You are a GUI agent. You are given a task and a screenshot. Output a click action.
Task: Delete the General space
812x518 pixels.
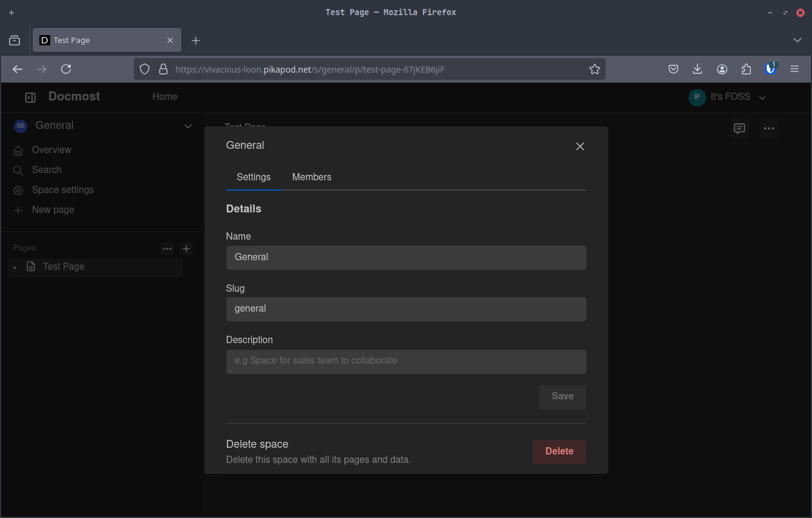[558, 451]
